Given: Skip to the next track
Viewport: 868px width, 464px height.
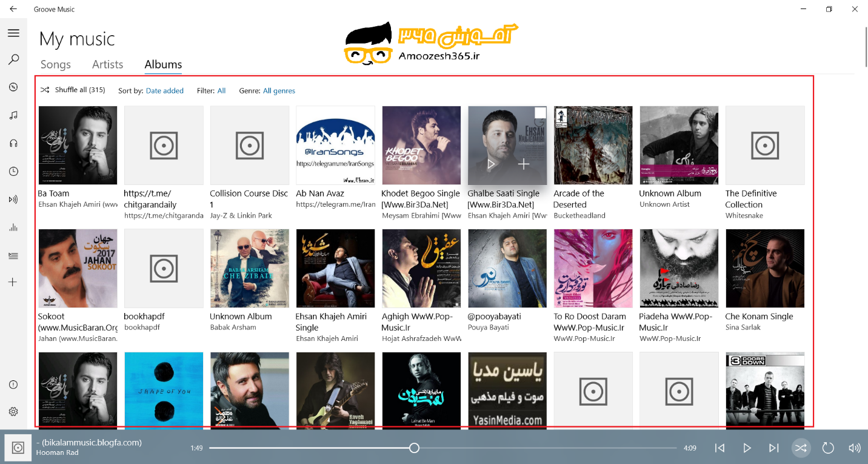Looking at the screenshot, I should click(773, 448).
